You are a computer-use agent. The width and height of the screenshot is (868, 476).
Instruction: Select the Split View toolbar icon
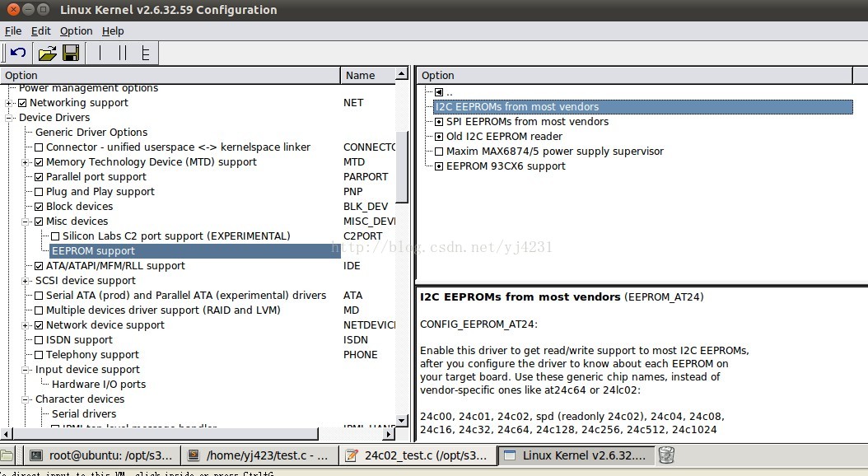[123, 54]
